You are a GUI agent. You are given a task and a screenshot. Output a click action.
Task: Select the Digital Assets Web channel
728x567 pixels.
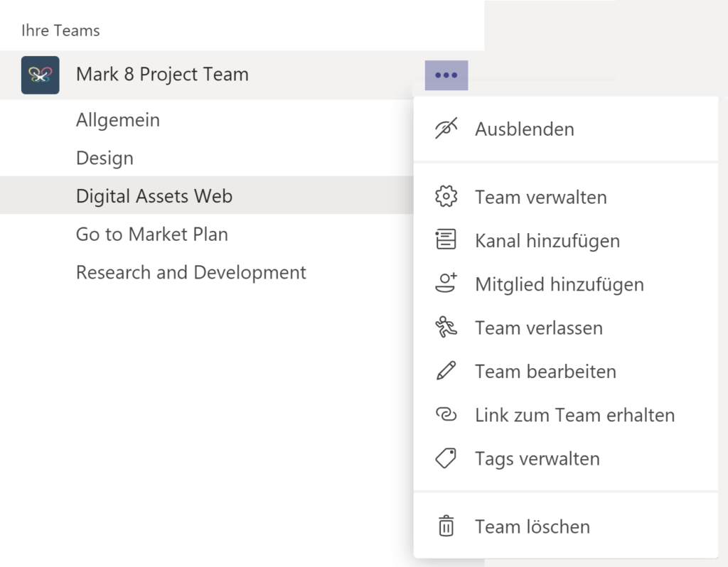click(154, 195)
